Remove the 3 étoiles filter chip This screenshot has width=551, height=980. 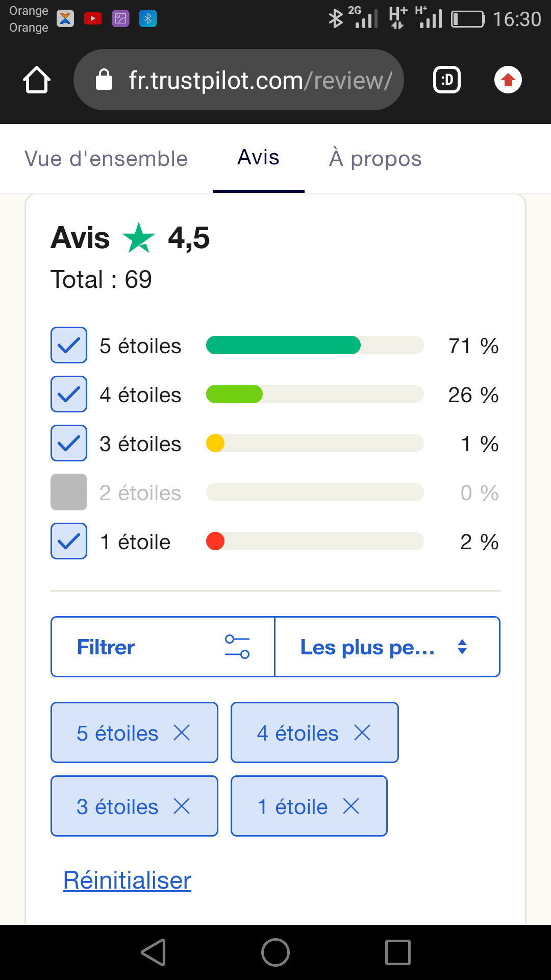[182, 806]
